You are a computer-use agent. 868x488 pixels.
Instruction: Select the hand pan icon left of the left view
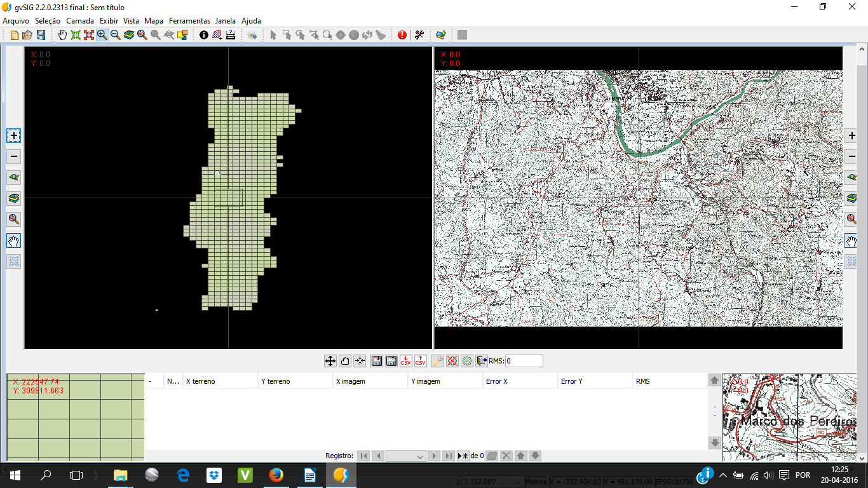[x=14, y=240]
